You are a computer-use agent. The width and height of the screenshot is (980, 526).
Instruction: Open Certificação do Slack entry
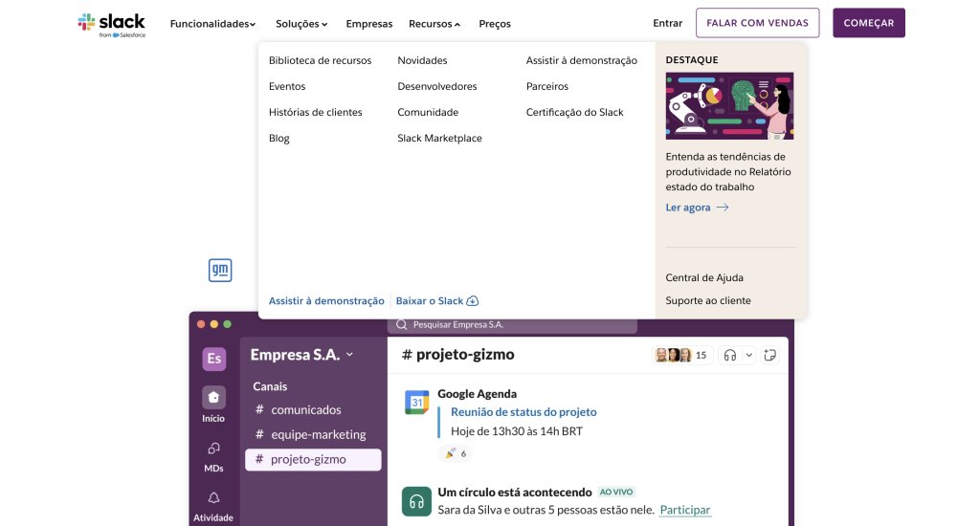click(x=575, y=113)
